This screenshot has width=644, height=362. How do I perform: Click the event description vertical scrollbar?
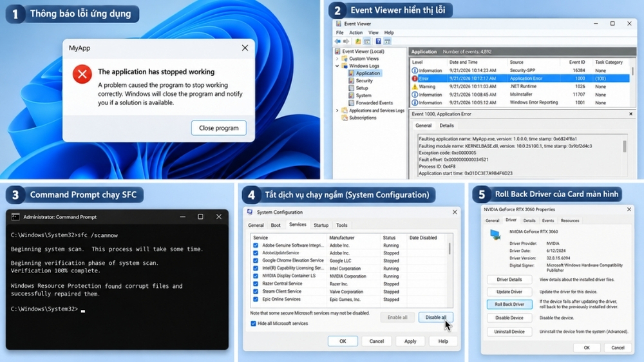(624, 156)
